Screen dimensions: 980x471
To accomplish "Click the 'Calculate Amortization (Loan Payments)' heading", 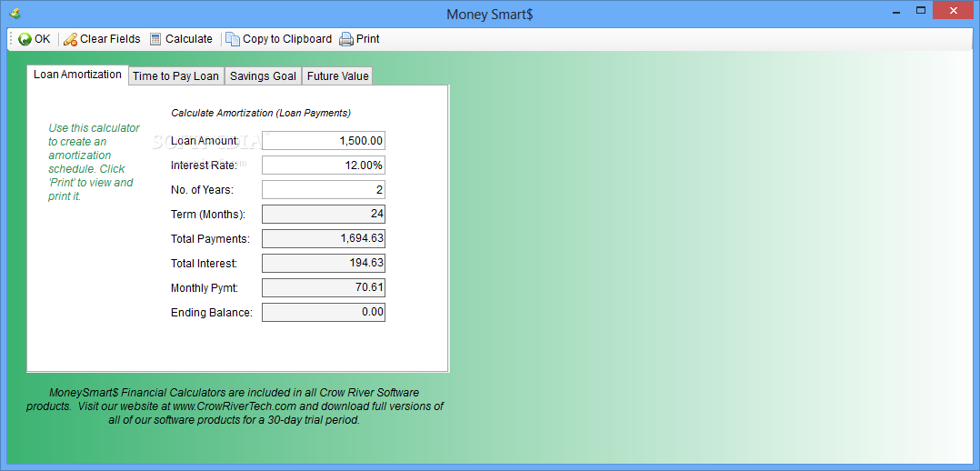I will pos(261,114).
